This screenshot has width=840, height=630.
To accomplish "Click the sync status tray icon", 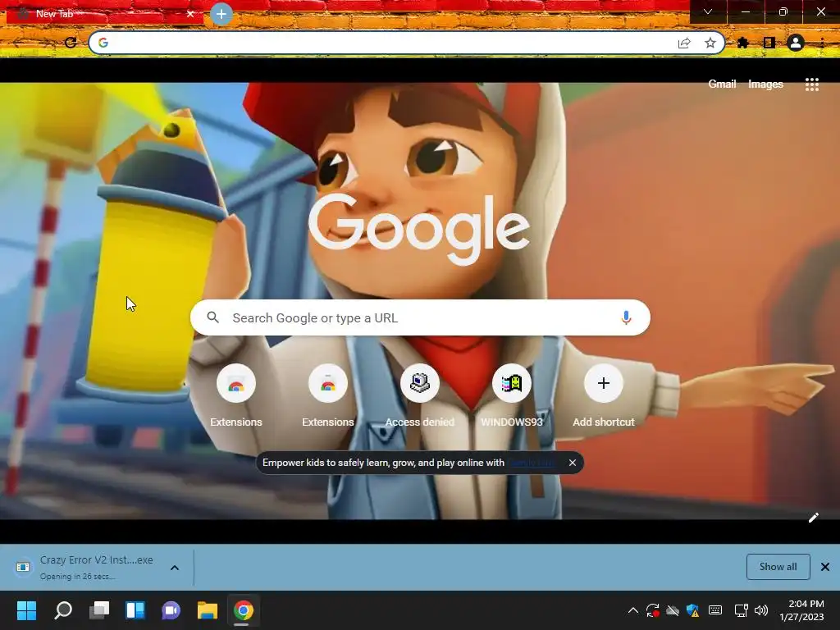I will coord(652,610).
